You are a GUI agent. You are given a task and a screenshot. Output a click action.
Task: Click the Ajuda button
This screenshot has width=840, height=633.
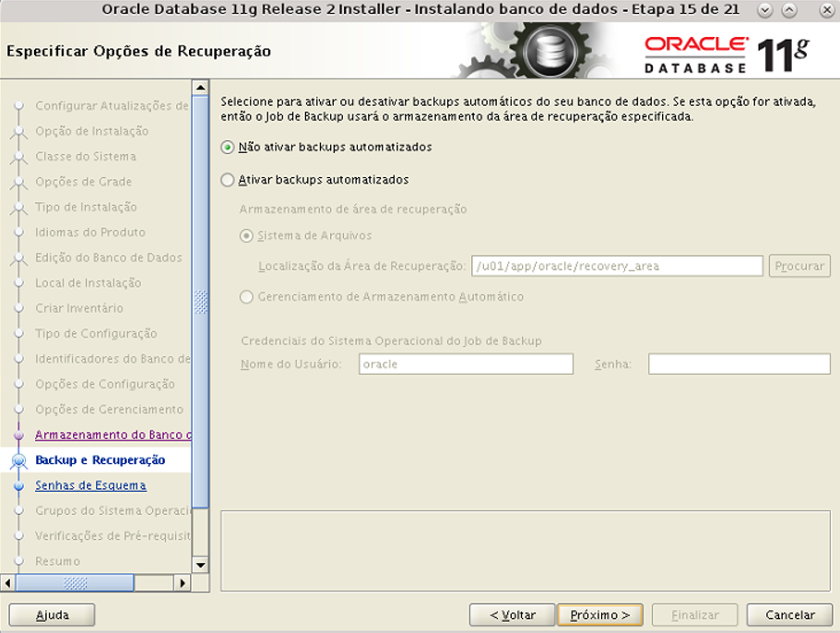pos(52,615)
